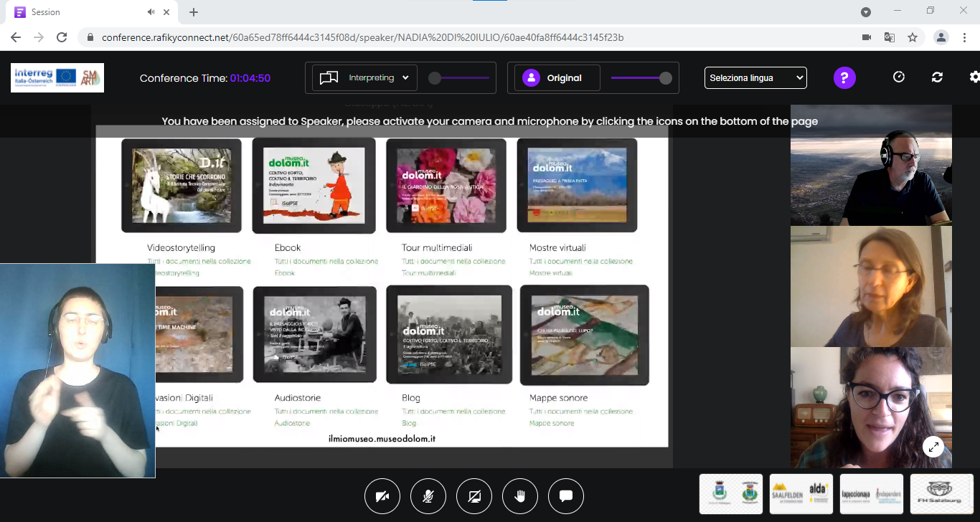980x522 pixels.
Task: Click the Tour multimediali title
Action: tap(437, 248)
